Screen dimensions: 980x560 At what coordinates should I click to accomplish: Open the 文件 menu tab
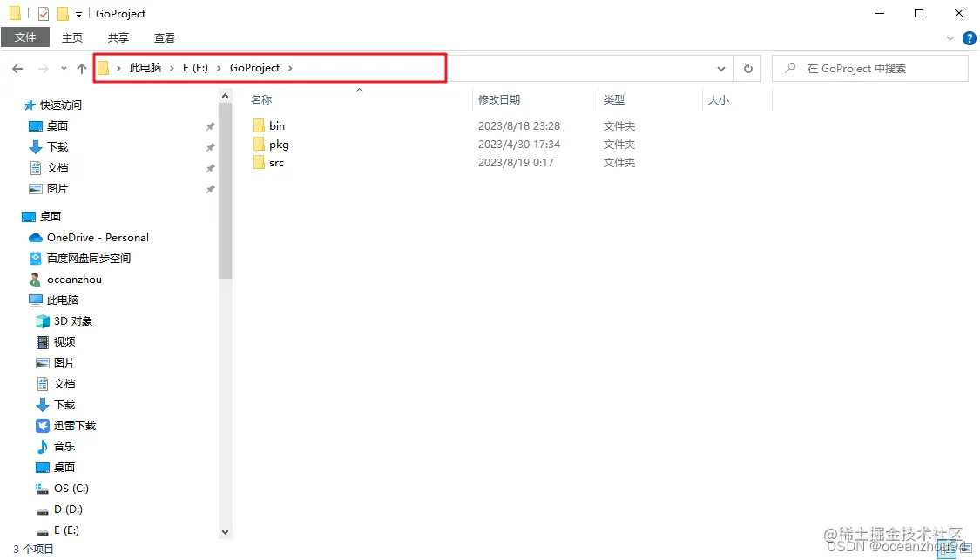(25, 37)
